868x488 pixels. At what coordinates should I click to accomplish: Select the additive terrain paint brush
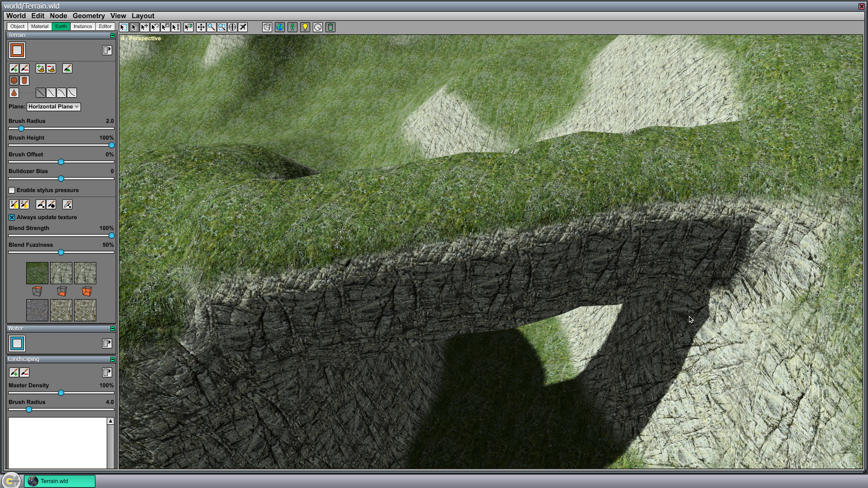click(14, 68)
